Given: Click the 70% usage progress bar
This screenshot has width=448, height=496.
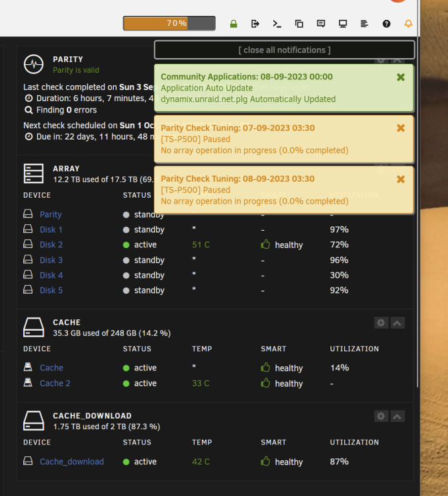Looking at the screenshot, I should point(169,23).
